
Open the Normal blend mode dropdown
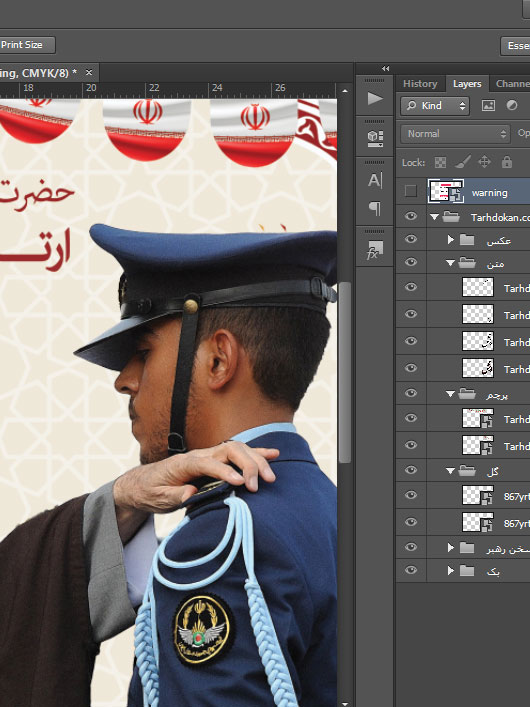pos(455,134)
